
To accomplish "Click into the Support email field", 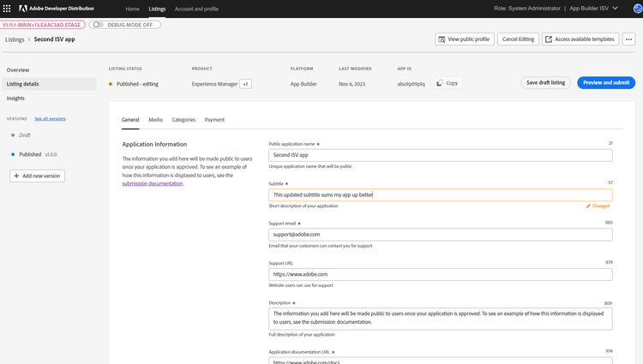I will [x=440, y=235].
